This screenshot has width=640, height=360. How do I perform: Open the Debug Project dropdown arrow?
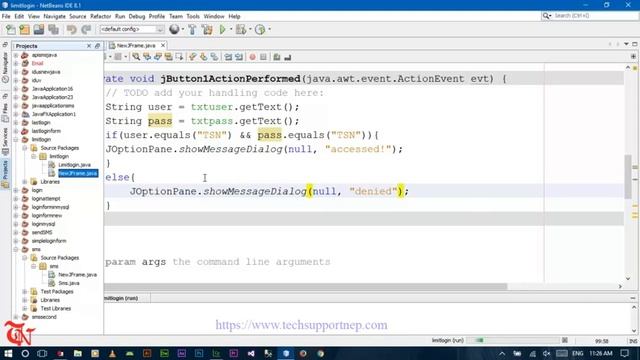point(250,29)
